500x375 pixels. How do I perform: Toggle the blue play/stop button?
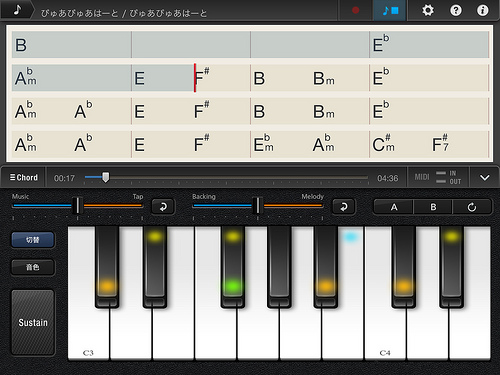tap(390, 10)
